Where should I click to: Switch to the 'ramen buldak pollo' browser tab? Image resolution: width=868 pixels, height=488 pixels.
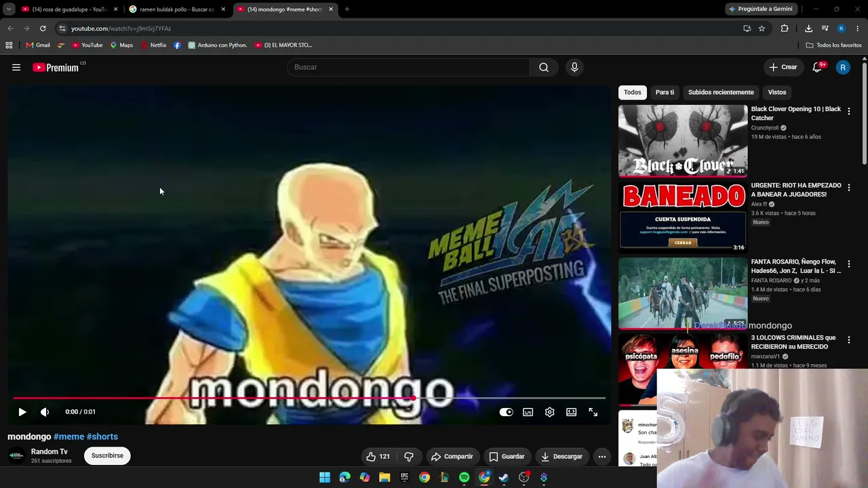[177, 9]
